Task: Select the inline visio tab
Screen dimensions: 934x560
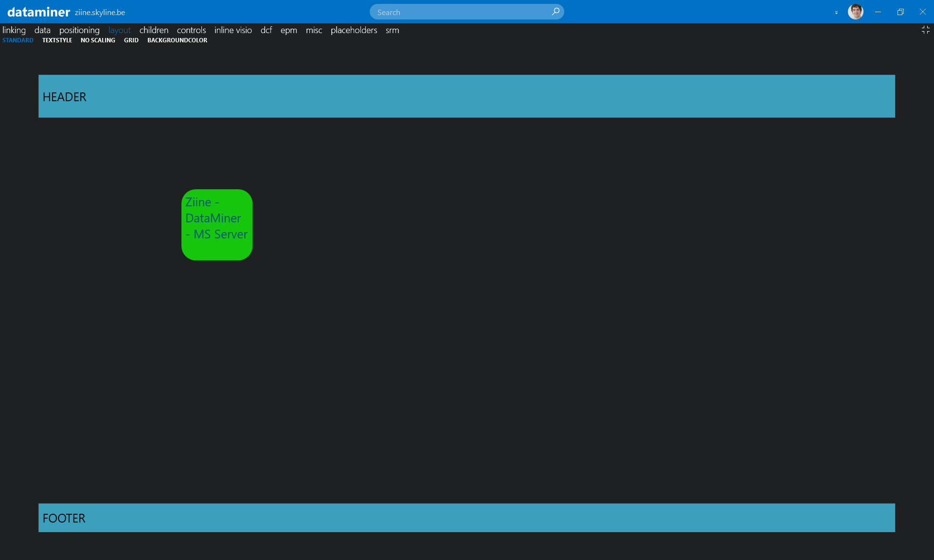Action: [x=233, y=30]
